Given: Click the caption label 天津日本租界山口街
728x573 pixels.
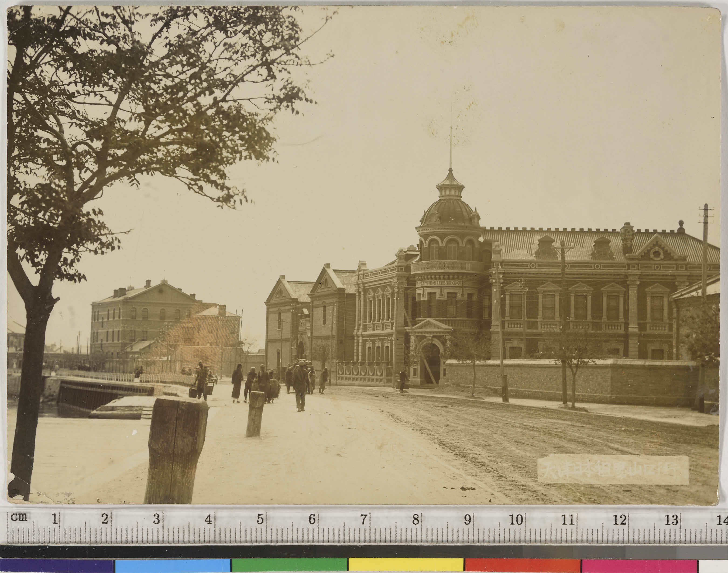Looking at the screenshot, I should pyautogui.click(x=613, y=469).
